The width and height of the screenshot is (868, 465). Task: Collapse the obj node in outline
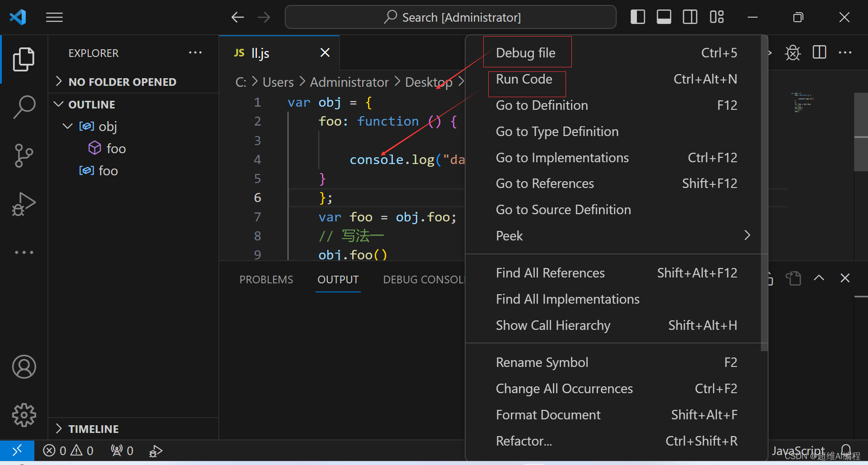pyautogui.click(x=67, y=126)
